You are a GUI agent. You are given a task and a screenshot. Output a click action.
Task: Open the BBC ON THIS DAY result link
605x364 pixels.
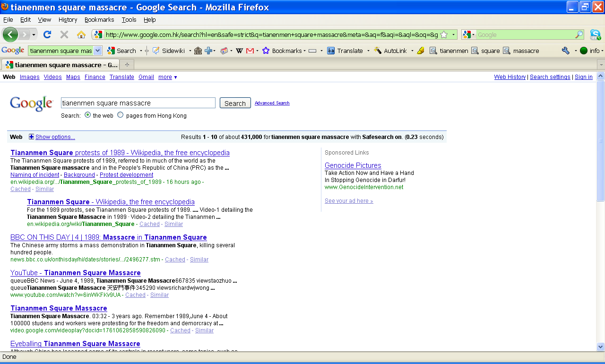tap(109, 237)
